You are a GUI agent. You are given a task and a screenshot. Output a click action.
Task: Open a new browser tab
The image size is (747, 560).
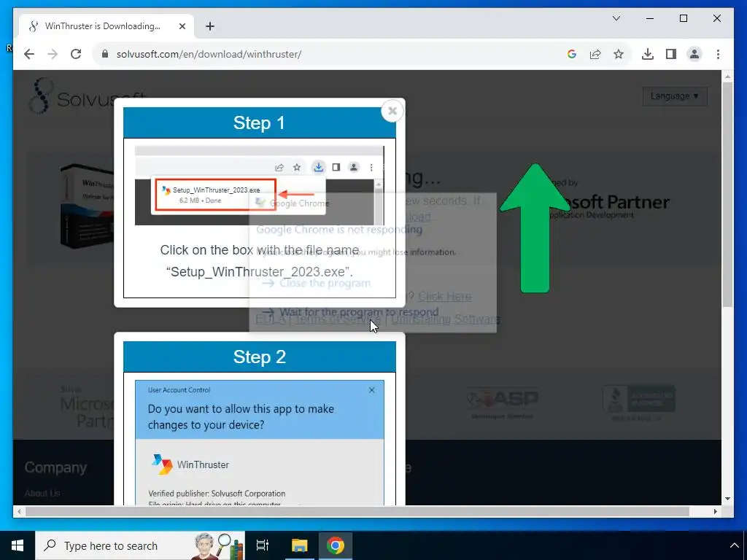coord(210,26)
